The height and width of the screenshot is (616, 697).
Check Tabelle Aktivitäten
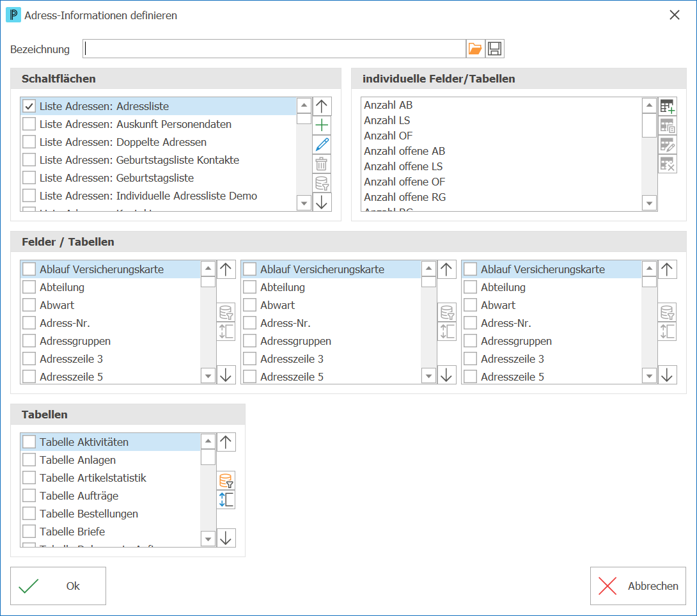[29, 442]
